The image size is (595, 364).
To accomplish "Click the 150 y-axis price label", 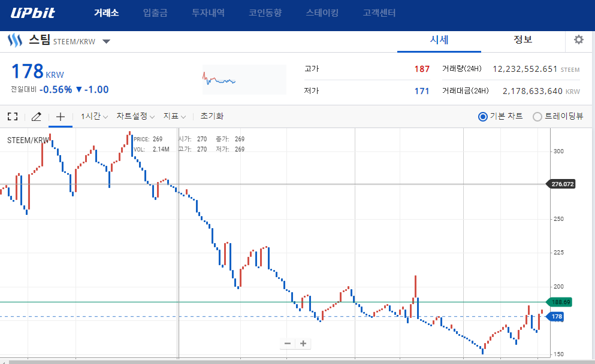I will [x=558, y=354].
